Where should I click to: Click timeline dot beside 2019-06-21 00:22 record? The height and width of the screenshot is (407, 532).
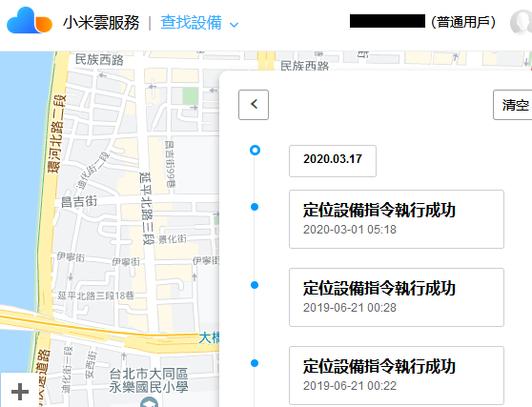pyautogui.click(x=255, y=363)
